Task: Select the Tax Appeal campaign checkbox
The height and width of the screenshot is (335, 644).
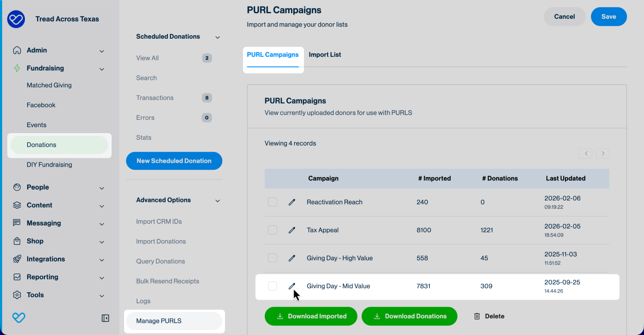Action: 273,230
